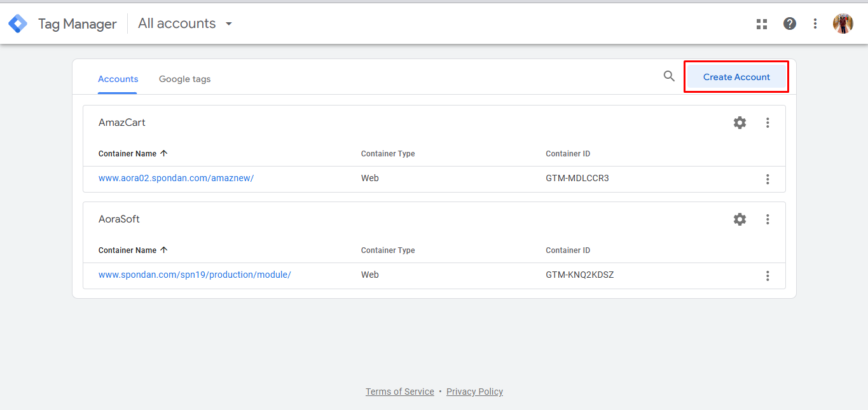The height and width of the screenshot is (410, 868).
Task: Open AmazCart account three-dot menu
Action: click(768, 123)
